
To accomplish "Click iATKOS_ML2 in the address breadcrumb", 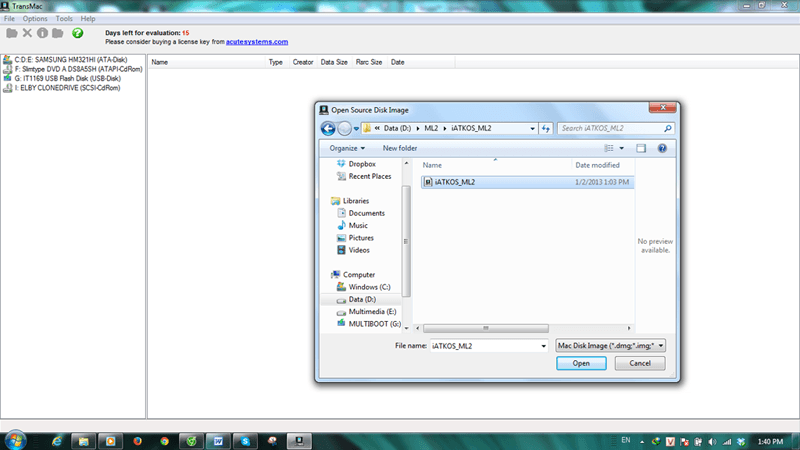I will tap(471, 129).
